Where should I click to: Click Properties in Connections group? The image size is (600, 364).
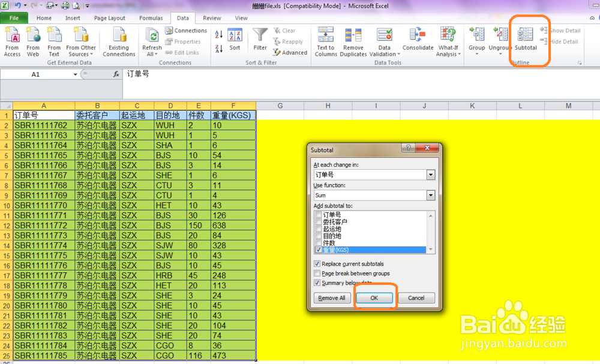(x=183, y=41)
